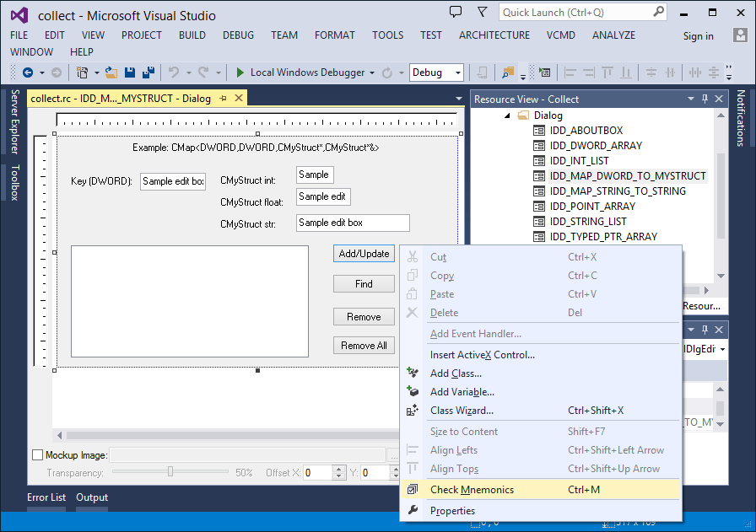Image resolution: width=756 pixels, height=532 pixels.
Task: Open the FORMAT menu
Action: (334, 35)
